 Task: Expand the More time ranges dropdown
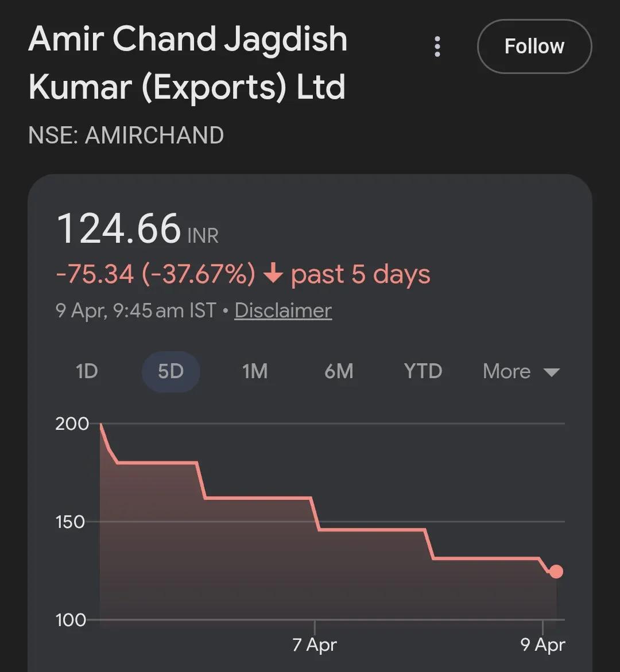(521, 371)
